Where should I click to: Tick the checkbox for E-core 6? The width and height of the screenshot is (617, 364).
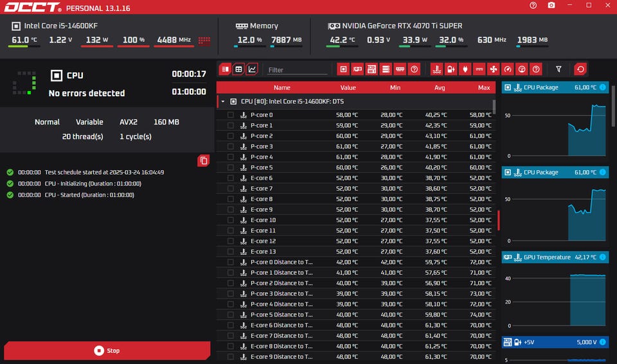[x=231, y=178]
